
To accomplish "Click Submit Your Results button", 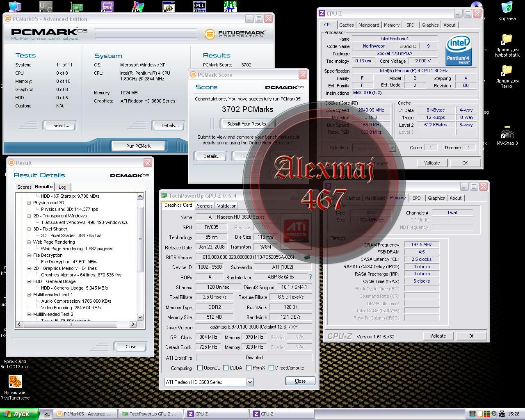I will 248,124.
